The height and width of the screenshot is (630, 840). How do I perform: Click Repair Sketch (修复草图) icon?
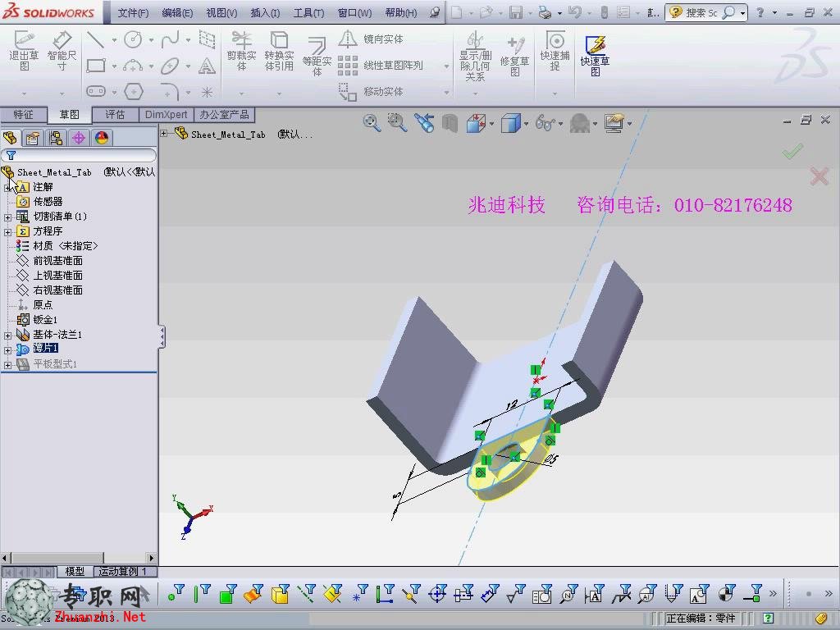tap(515, 56)
